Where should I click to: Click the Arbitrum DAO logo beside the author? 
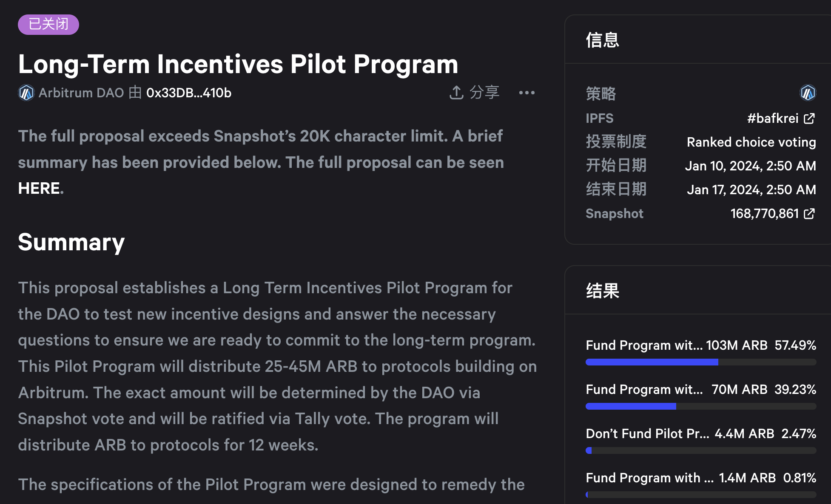(x=26, y=93)
